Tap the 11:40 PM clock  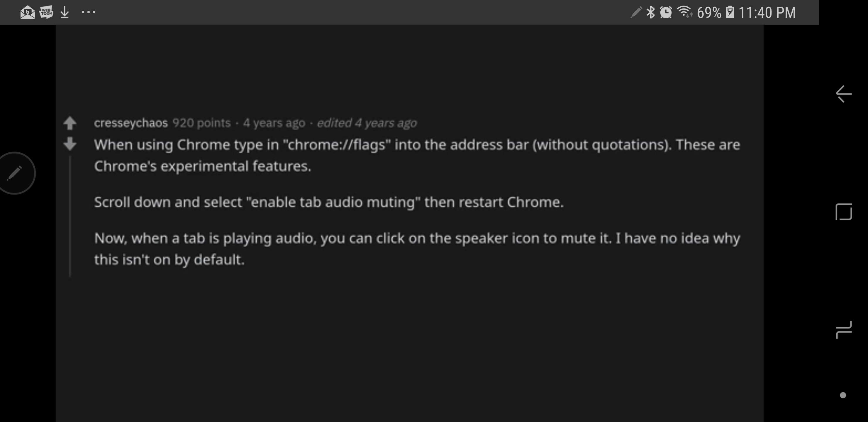tap(767, 13)
